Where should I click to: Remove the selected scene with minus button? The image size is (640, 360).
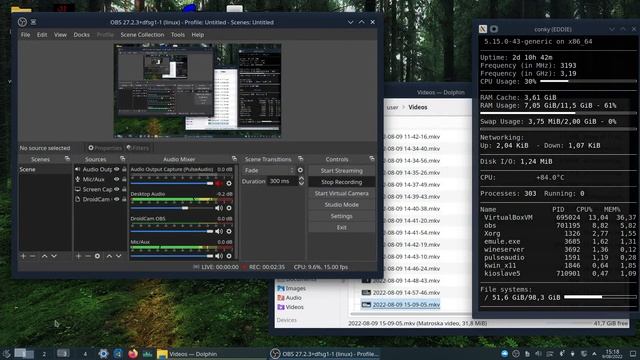click(33, 256)
